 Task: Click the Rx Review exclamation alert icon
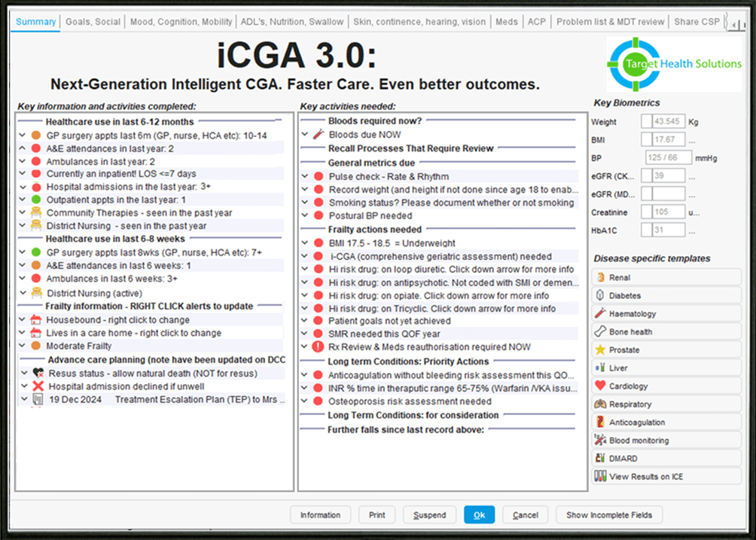click(318, 347)
